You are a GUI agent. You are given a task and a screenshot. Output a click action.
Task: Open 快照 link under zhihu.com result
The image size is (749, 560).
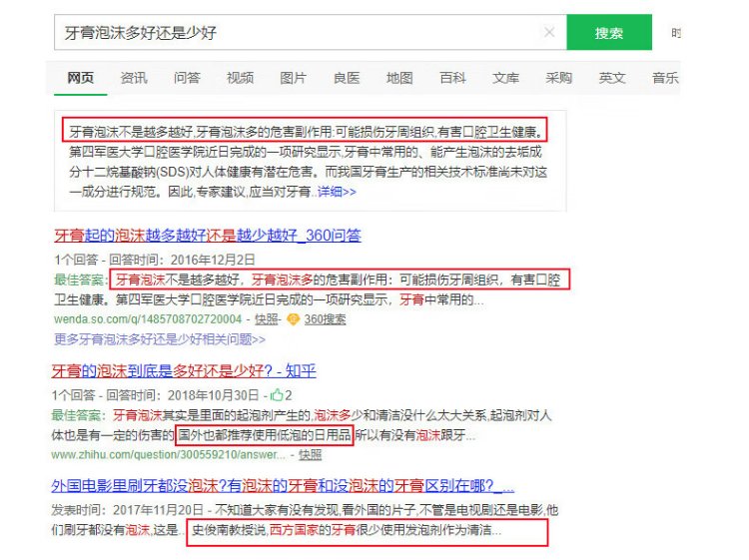(310, 454)
